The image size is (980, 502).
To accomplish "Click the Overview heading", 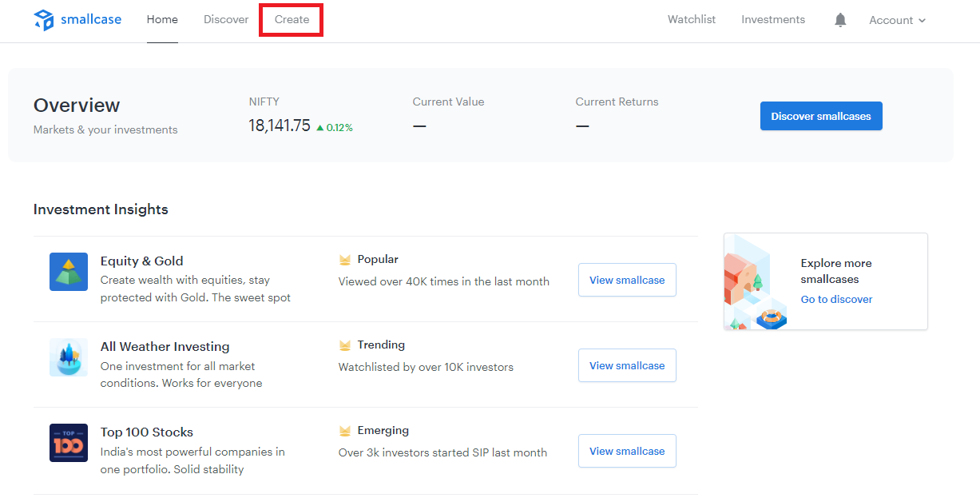I will pyautogui.click(x=77, y=106).
